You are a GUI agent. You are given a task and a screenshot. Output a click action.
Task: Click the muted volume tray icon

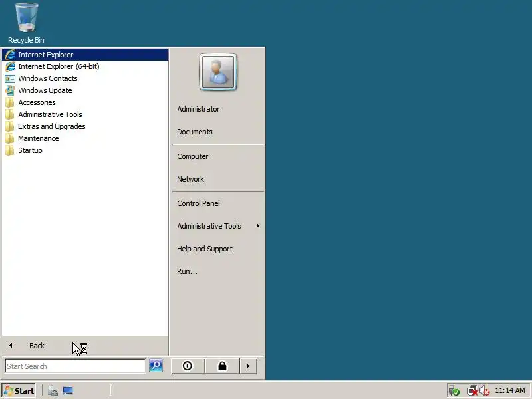[x=485, y=391]
